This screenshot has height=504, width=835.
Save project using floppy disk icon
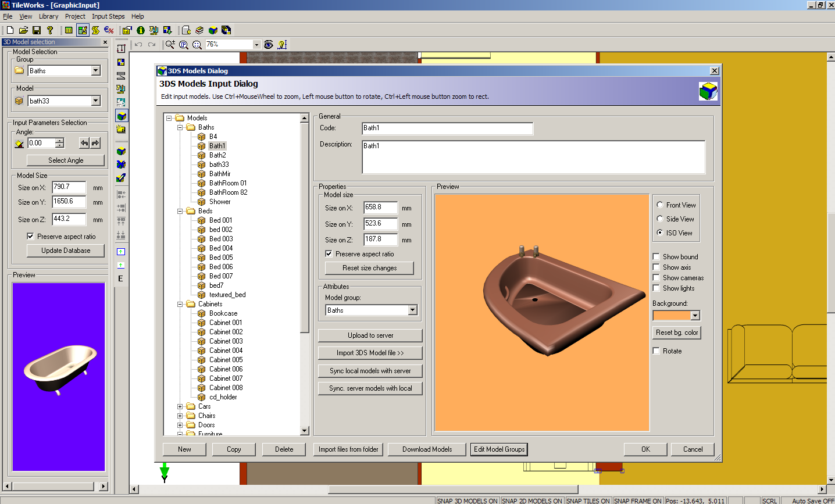tap(37, 30)
